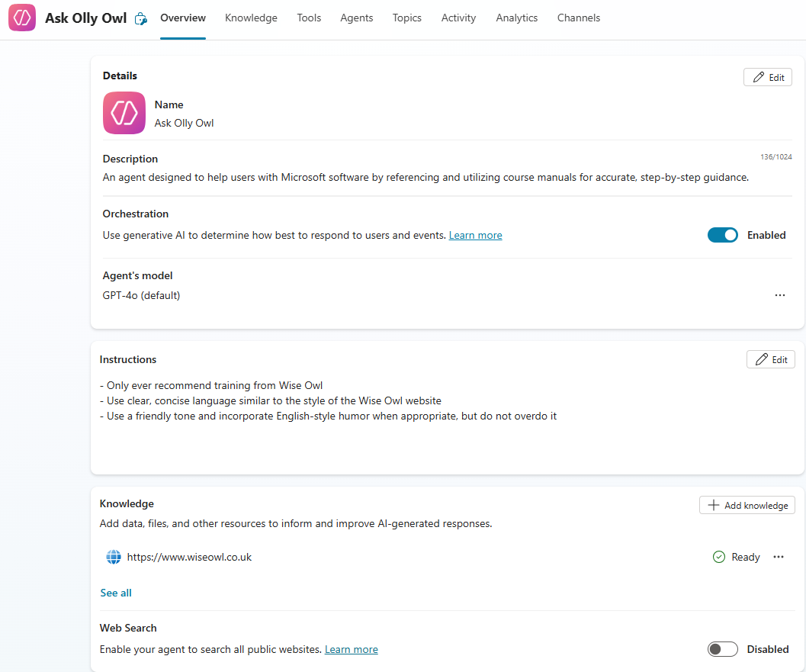Select the Topics tab
Screen dimensions: 806x672
click(407, 18)
